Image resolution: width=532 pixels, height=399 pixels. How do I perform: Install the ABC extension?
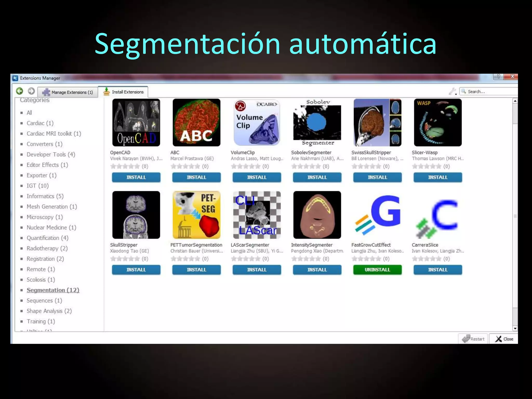coord(196,177)
